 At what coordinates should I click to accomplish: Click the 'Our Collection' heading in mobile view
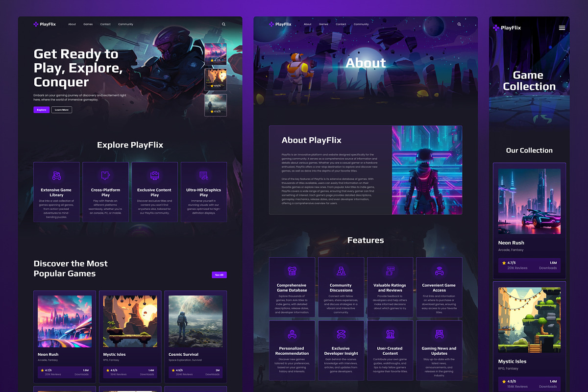point(529,150)
